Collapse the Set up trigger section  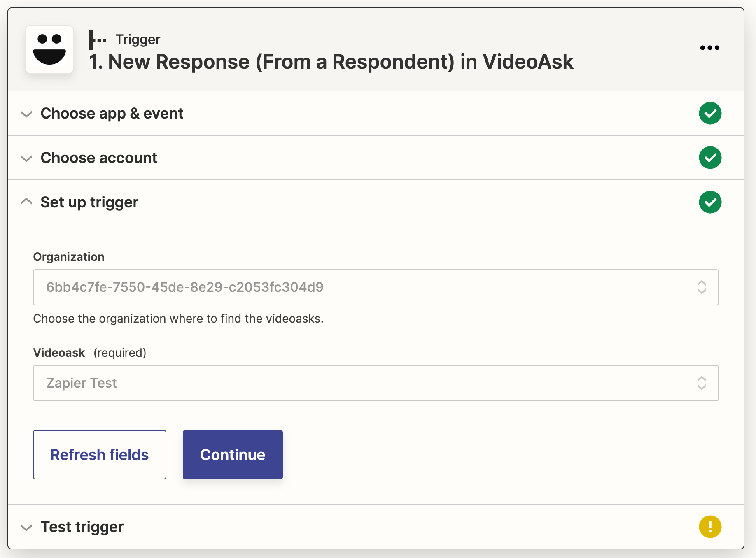click(26, 202)
